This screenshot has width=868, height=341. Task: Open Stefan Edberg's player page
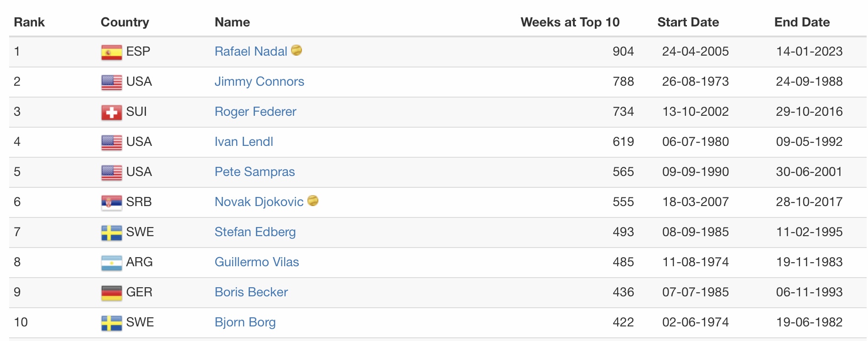click(x=255, y=232)
